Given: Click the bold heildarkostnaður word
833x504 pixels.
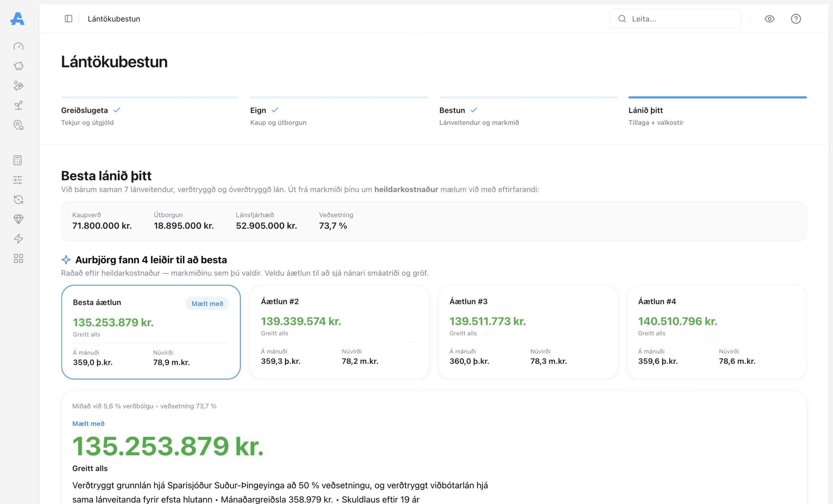Looking at the screenshot, I should [406, 190].
